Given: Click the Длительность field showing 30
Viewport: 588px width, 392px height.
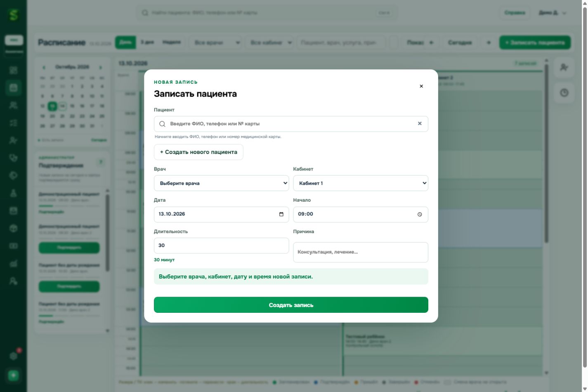Looking at the screenshot, I should tap(221, 246).
